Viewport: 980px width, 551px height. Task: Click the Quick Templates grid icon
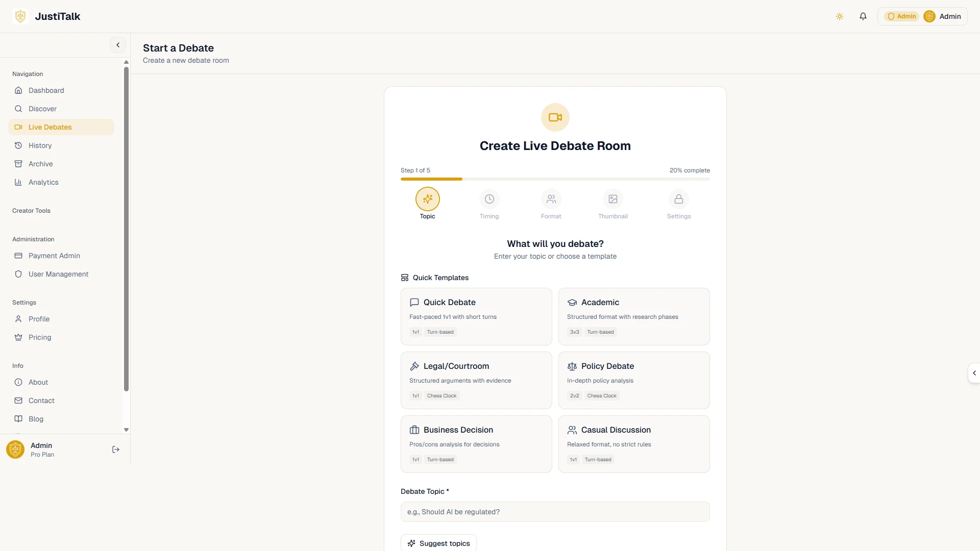[405, 278]
